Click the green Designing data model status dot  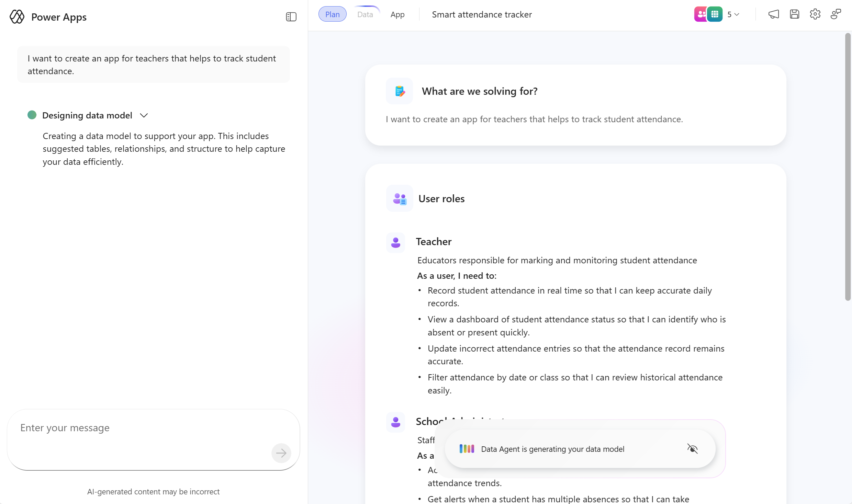click(x=32, y=115)
